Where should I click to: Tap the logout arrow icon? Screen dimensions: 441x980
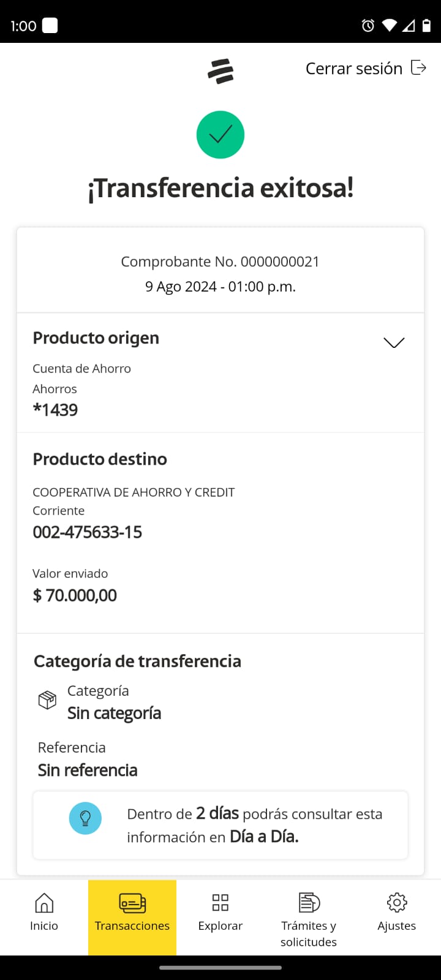tap(419, 67)
